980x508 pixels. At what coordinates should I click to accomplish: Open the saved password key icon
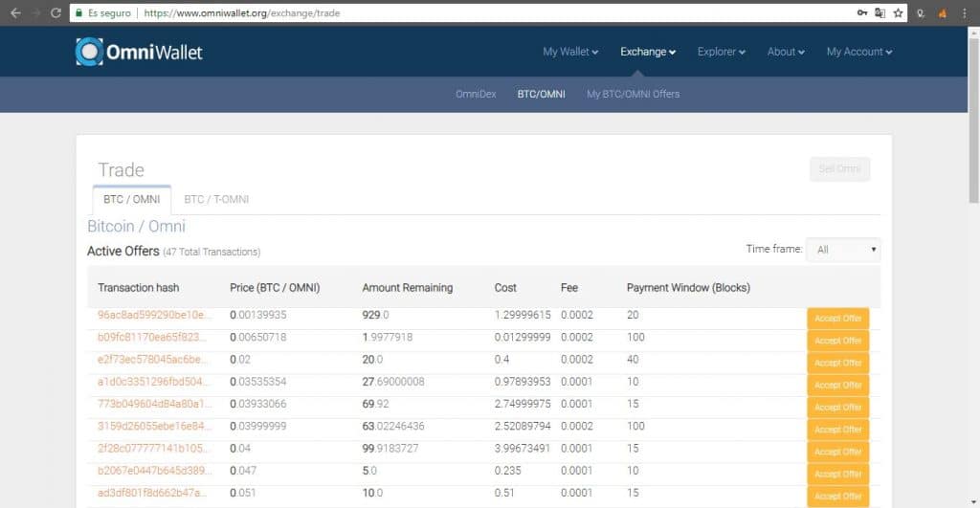click(x=862, y=12)
